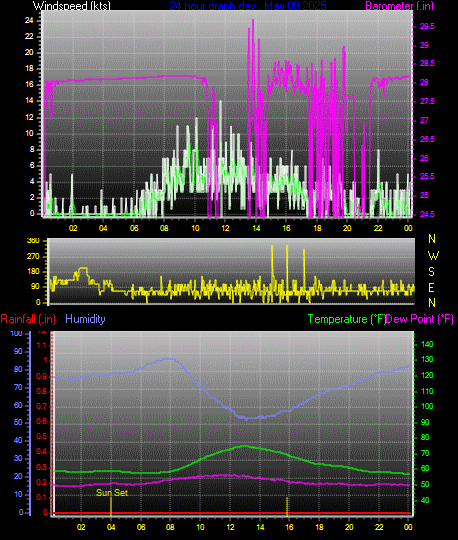Click the humidity axis value 10
The image size is (458, 540).
pos(18,495)
